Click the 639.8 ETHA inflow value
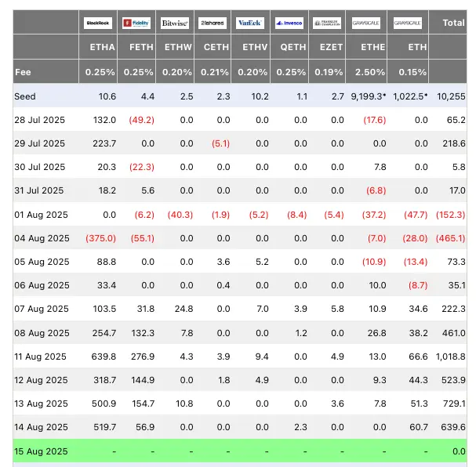 (104, 357)
